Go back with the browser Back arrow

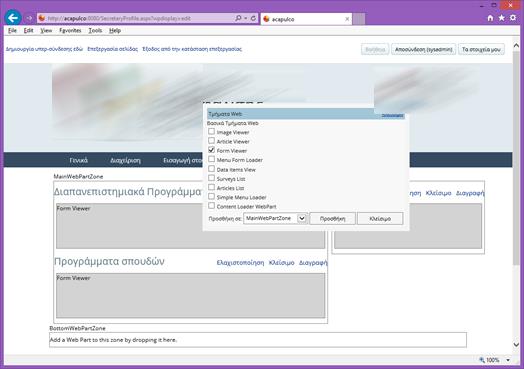[13, 18]
